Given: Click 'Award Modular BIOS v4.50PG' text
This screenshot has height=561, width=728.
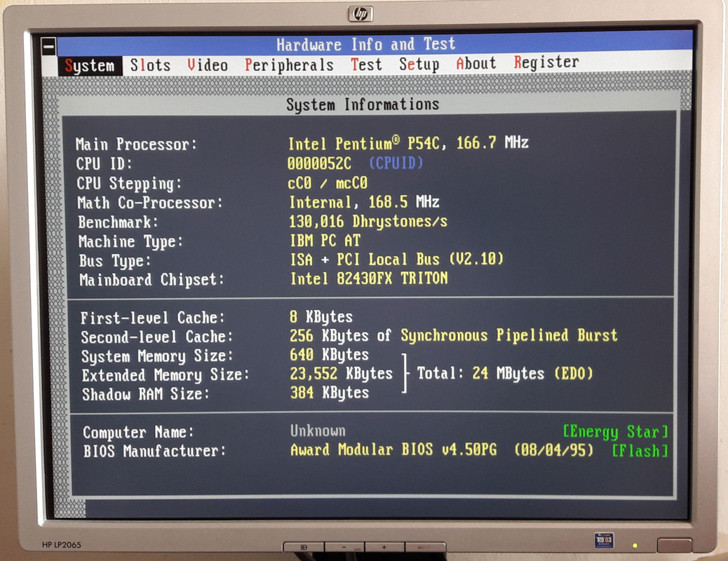Looking at the screenshot, I should point(393,450).
